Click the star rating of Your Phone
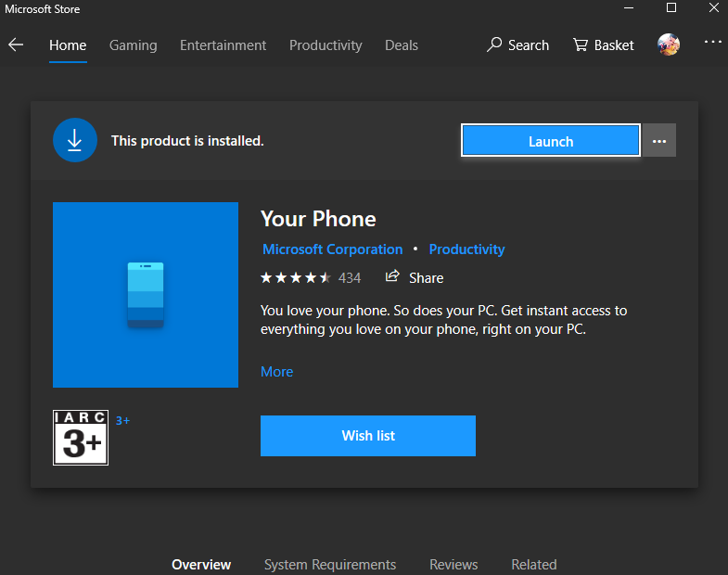The height and width of the screenshot is (575, 728). click(x=295, y=277)
